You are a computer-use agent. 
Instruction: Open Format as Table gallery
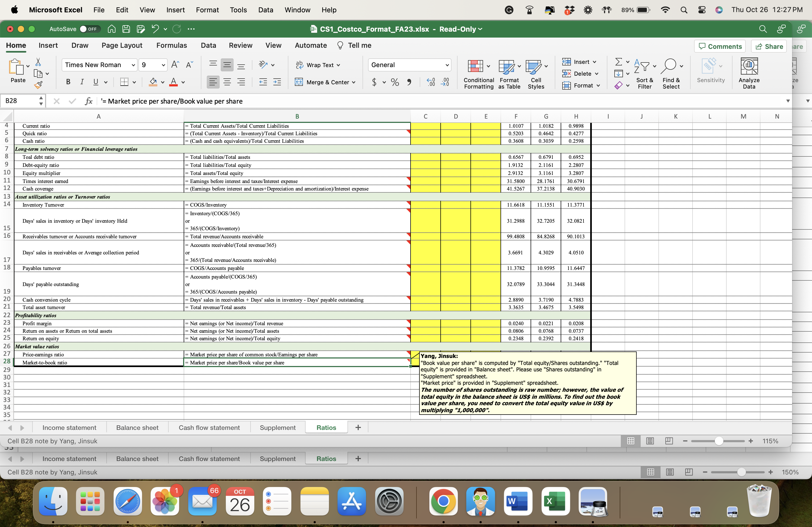[x=509, y=74]
